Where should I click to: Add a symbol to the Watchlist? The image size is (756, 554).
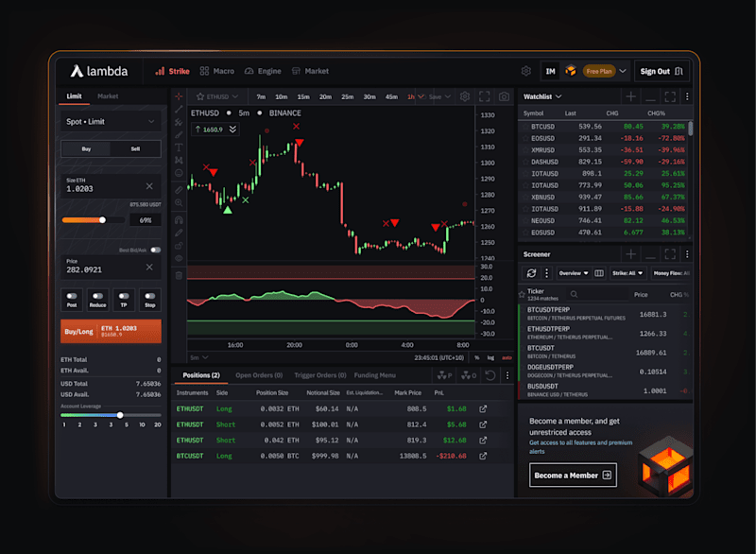click(x=630, y=96)
